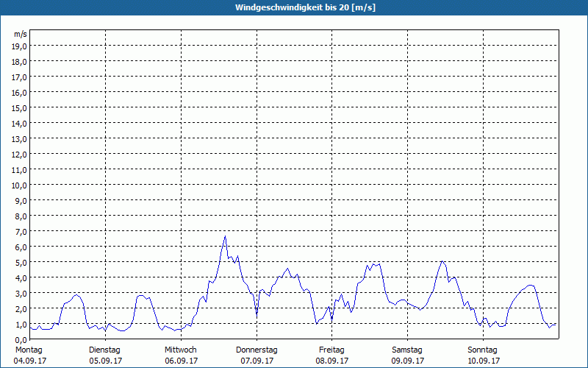
Task: Click the 'm/s' unit label
Action: (x=21, y=34)
